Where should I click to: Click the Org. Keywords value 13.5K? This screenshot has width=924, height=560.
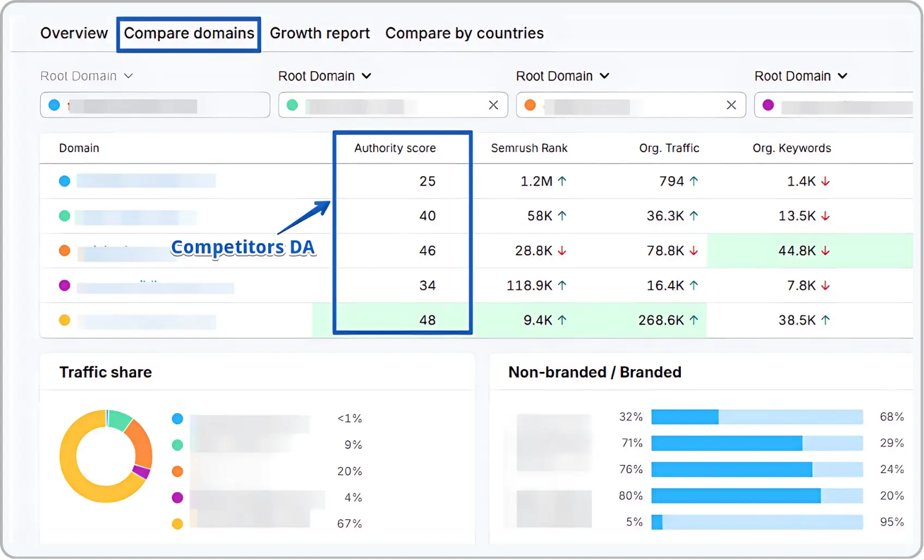click(797, 216)
